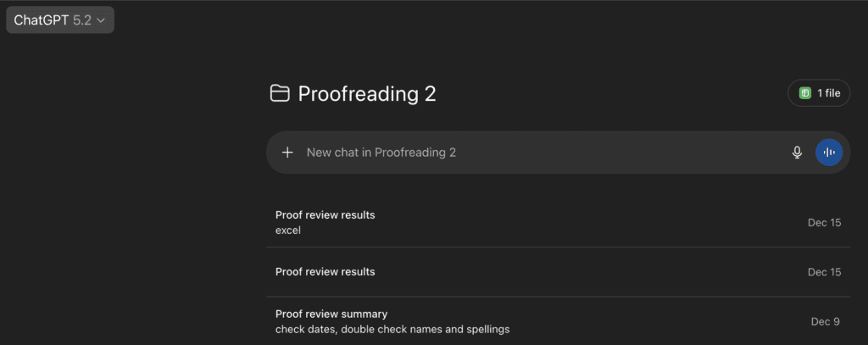Click the Dec 9 date label
Image resolution: width=868 pixels, height=345 pixels.
tap(826, 321)
